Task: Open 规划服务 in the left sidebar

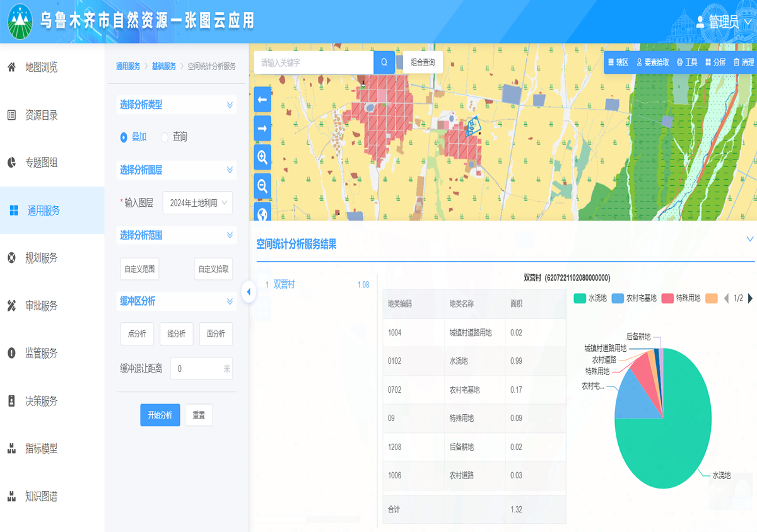Action: 52,258
